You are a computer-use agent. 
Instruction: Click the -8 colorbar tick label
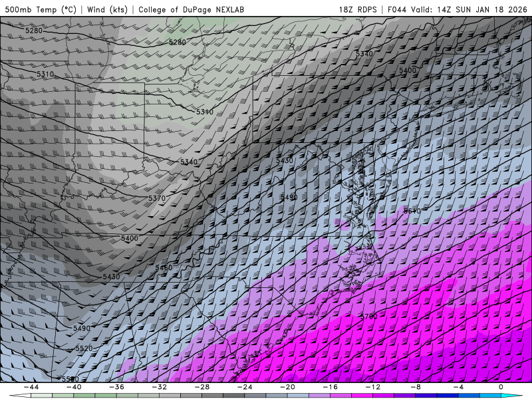416,387
